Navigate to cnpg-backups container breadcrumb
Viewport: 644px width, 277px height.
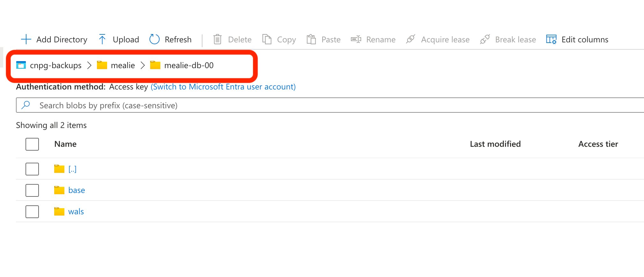pyautogui.click(x=55, y=65)
